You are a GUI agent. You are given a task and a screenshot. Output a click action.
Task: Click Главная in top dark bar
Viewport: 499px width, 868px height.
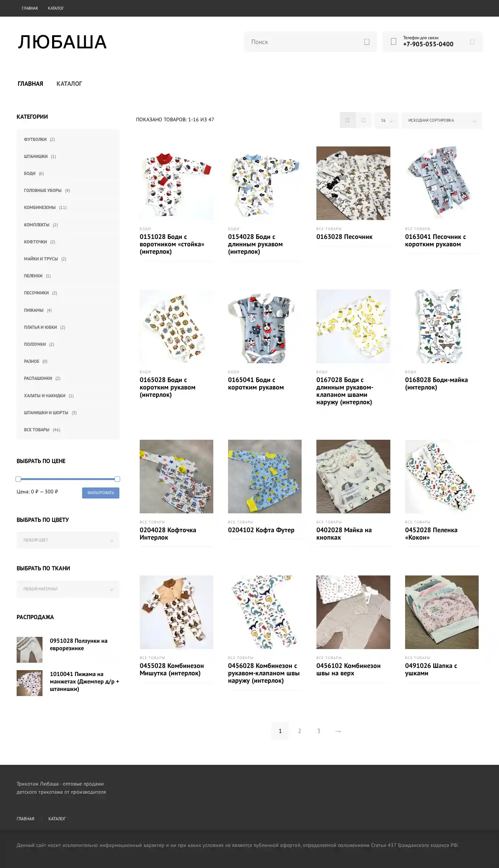click(x=30, y=8)
